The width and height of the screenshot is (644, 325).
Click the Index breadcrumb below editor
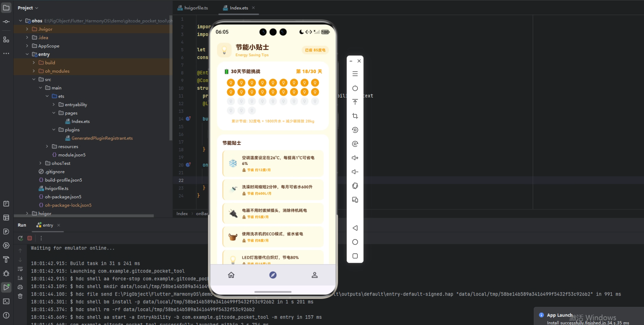(x=182, y=213)
